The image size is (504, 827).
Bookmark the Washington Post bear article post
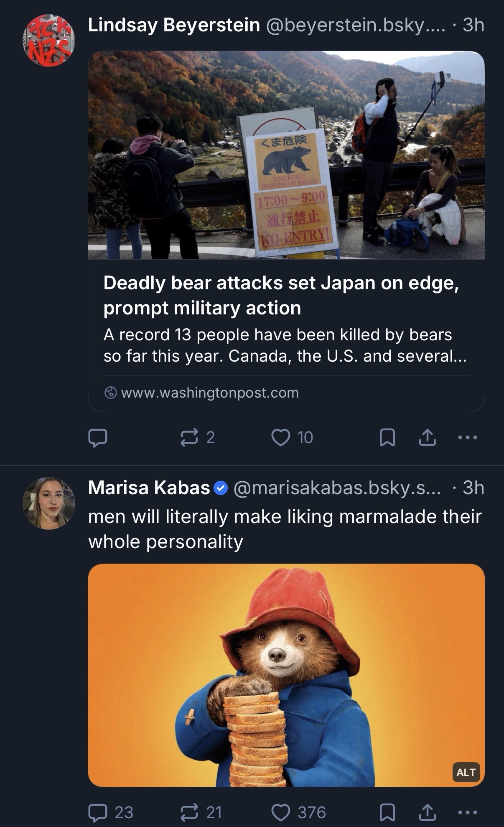pos(387,438)
